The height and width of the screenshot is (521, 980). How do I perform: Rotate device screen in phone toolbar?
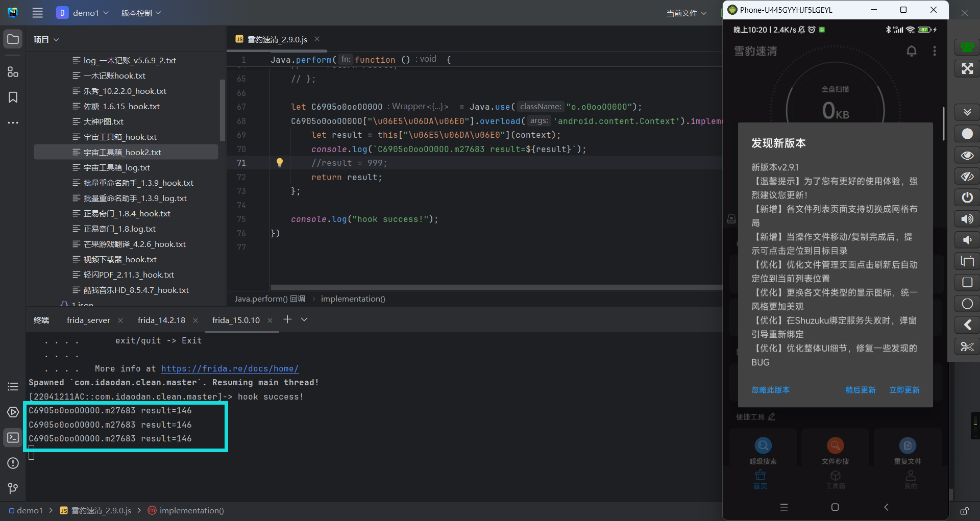[967, 261]
